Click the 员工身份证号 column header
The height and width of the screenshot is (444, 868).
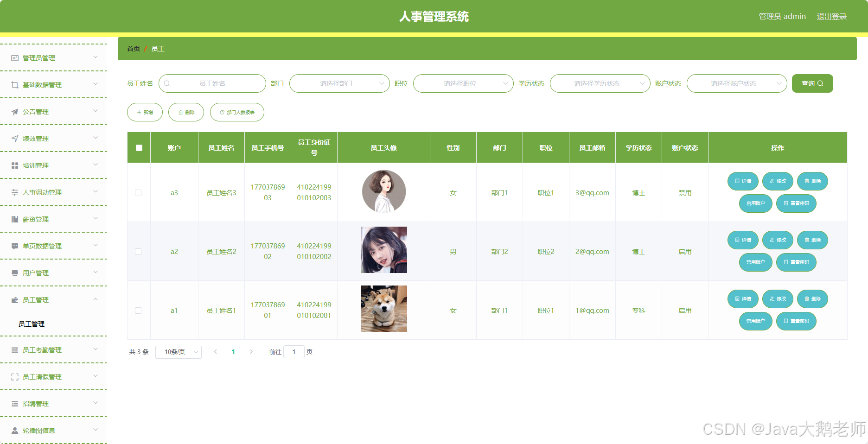pyautogui.click(x=314, y=147)
